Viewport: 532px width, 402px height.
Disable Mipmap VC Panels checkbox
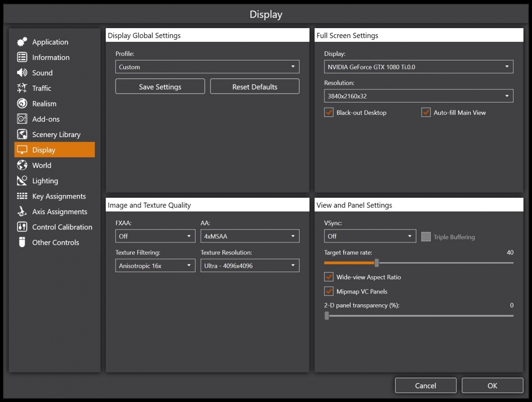[329, 291]
